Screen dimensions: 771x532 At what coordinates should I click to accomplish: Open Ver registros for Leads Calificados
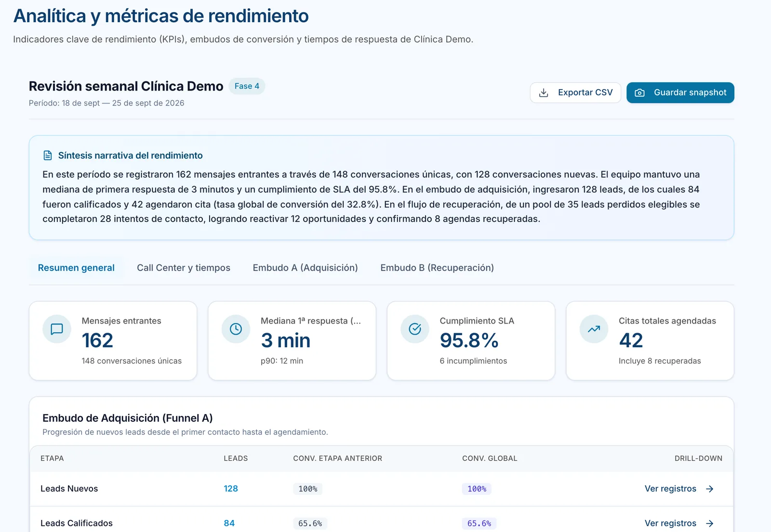[679, 523]
